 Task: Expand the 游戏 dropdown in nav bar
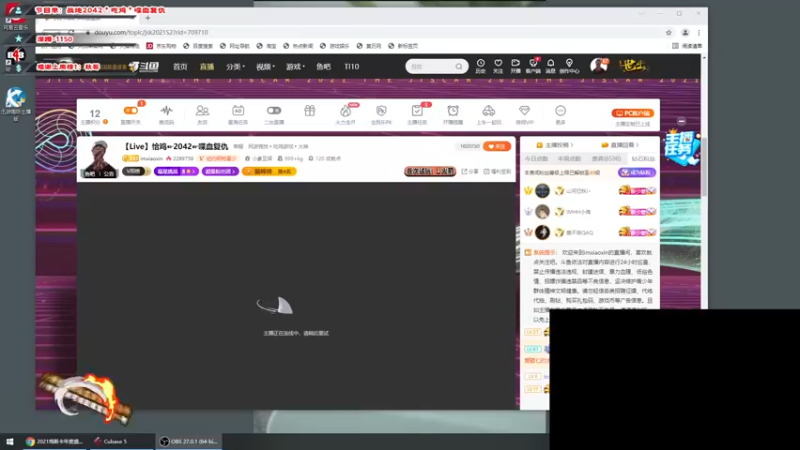point(295,66)
